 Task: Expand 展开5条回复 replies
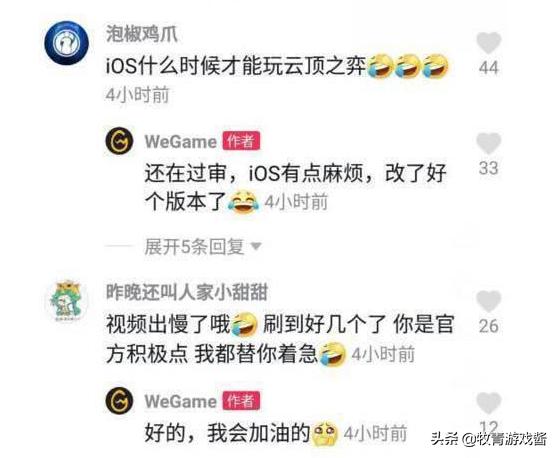[194, 247]
